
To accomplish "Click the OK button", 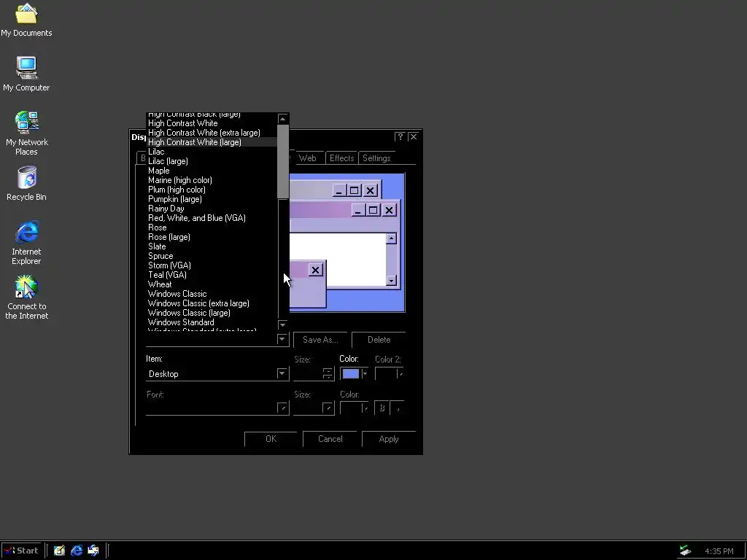I will coord(271,439).
